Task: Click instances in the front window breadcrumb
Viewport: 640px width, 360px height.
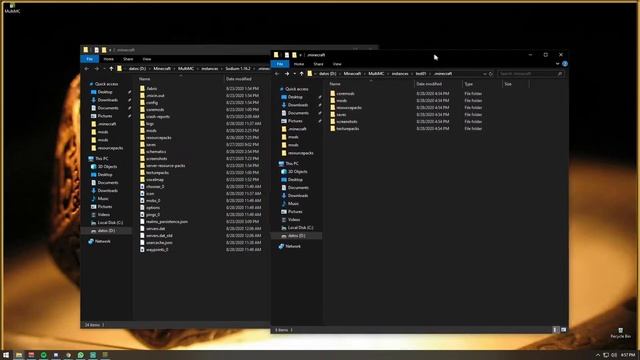Action: (400, 74)
